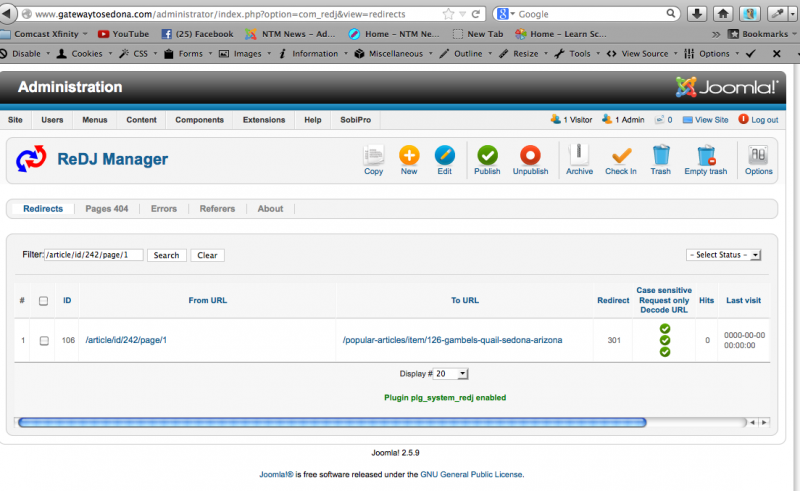Click the Log out link

point(759,120)
